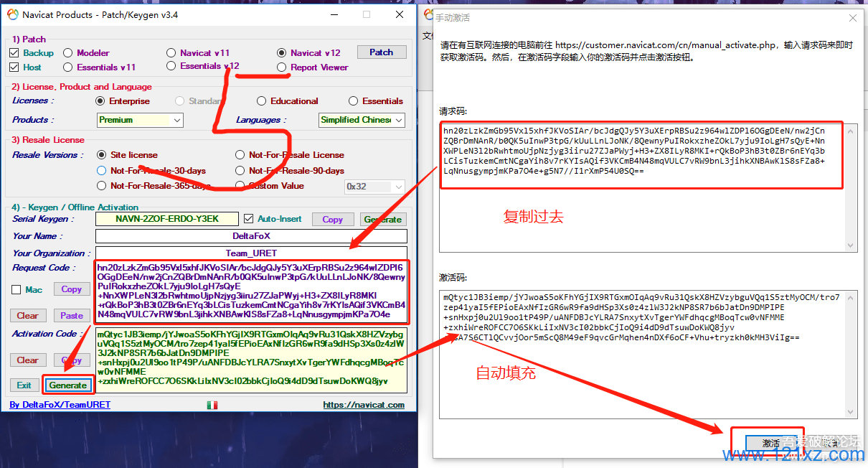868x468 pixels.
Task: Toggle the Backup checkbox
Action: [x=14, y=53]
